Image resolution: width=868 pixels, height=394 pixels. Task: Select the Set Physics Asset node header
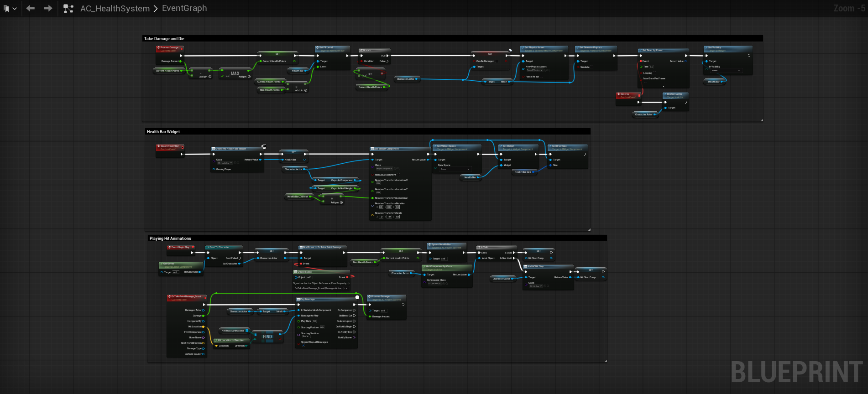tap(544, 49)
